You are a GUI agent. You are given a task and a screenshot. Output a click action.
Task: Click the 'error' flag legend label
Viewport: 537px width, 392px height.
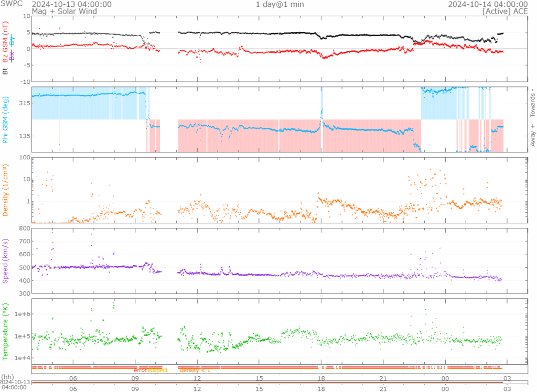click(x=140, y=370)
